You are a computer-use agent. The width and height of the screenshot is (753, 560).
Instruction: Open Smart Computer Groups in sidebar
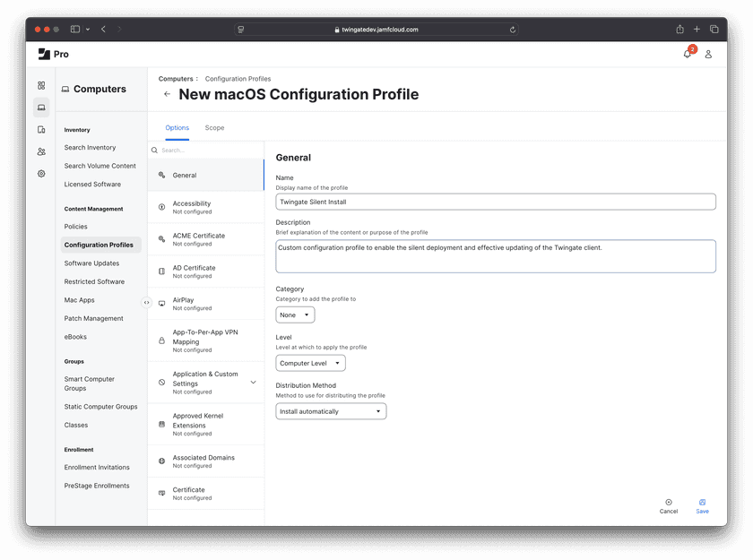(x=90, y=383)
